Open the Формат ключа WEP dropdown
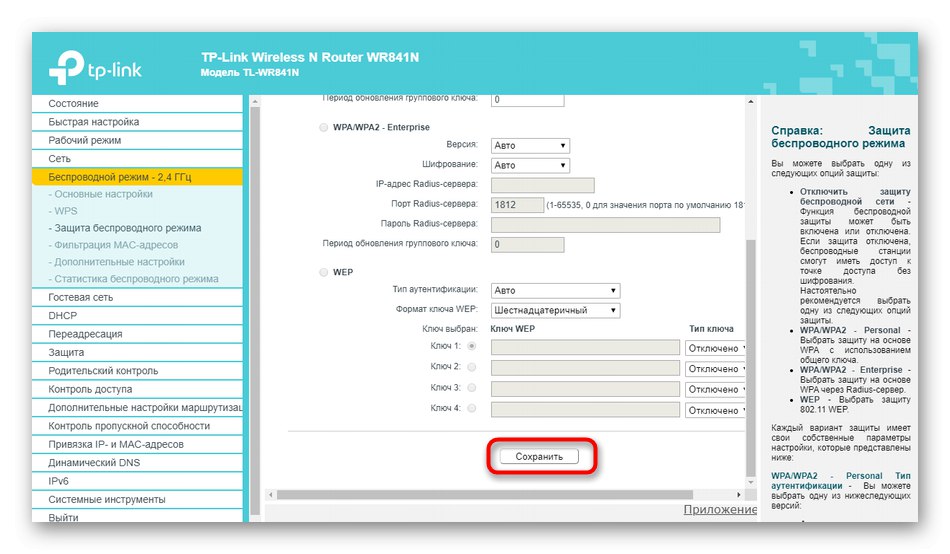The height and width of the screenshot is (554, 950). [555, 310]
